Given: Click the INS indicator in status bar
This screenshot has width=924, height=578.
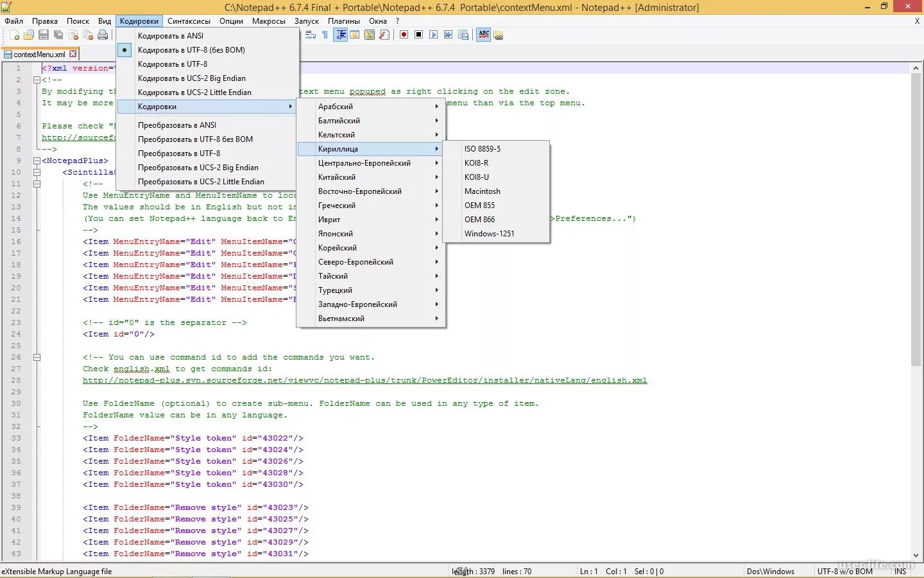Looking at the screenshot, I should 900,572.
